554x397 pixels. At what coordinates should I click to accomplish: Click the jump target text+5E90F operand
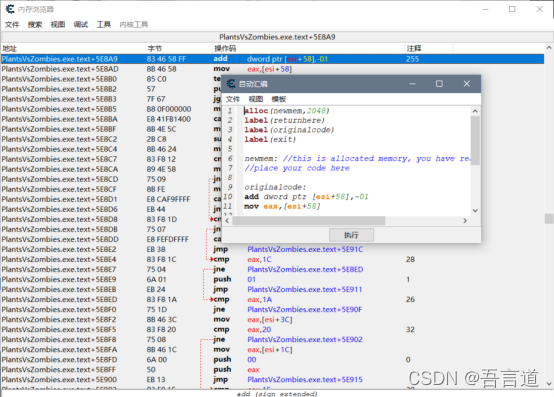305,309
